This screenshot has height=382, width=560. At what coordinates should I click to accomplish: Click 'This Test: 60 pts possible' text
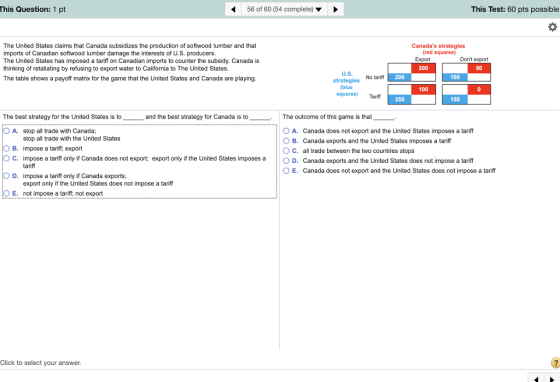pyautogui.click(x=515, y=9)
